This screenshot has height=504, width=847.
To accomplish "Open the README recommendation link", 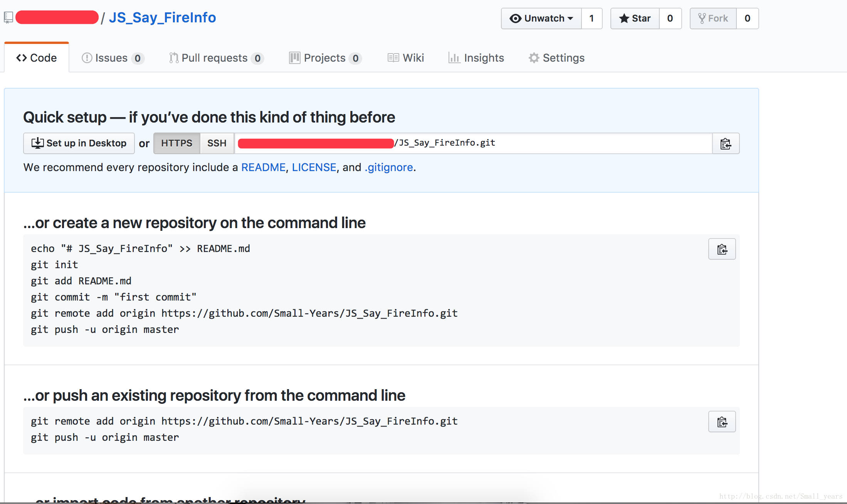I will pos(263,167).
